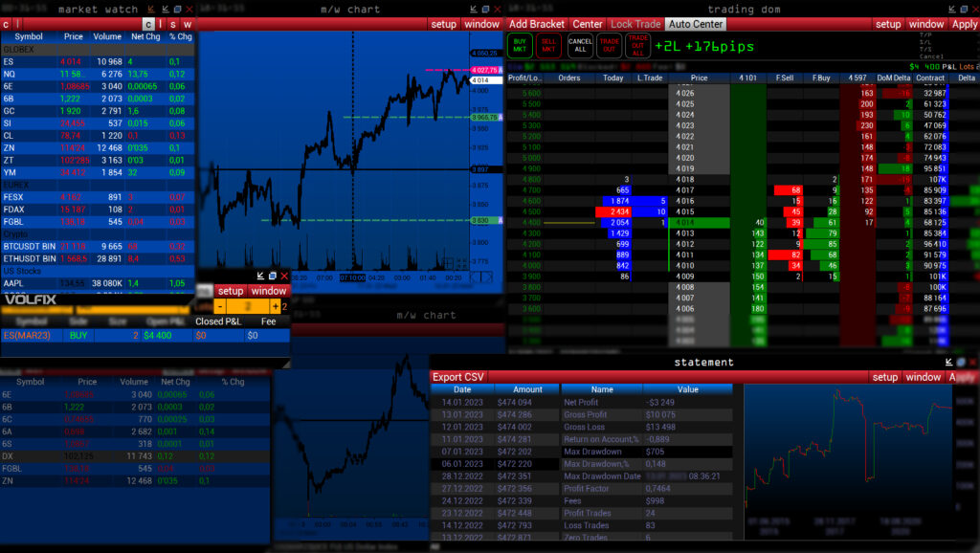Click Export CSV in the statement panel

[459, 377]
